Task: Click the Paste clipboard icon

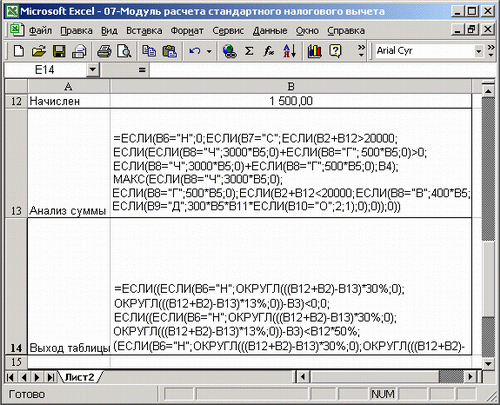Action: [x=169, y=51]
